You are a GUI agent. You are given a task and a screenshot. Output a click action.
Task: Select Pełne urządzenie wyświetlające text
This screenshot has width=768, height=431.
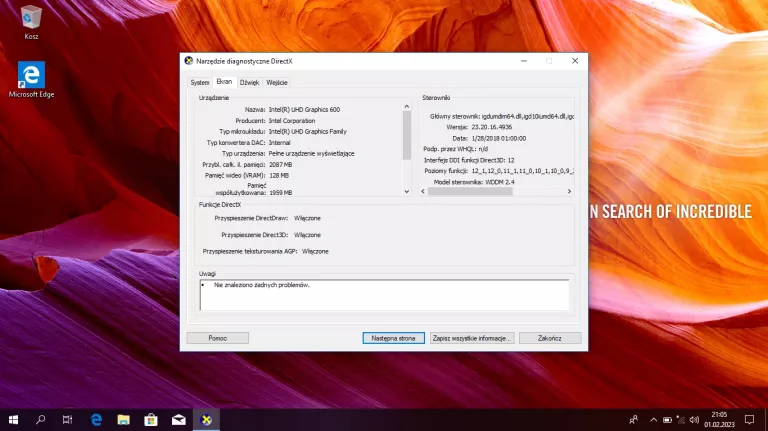coord(312,153)
